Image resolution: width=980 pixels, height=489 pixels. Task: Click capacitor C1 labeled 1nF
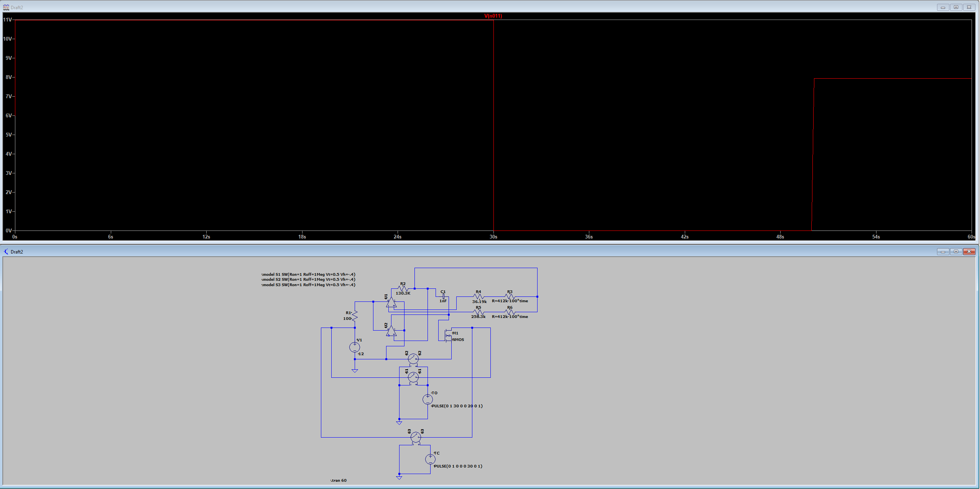tap(444, 296)
